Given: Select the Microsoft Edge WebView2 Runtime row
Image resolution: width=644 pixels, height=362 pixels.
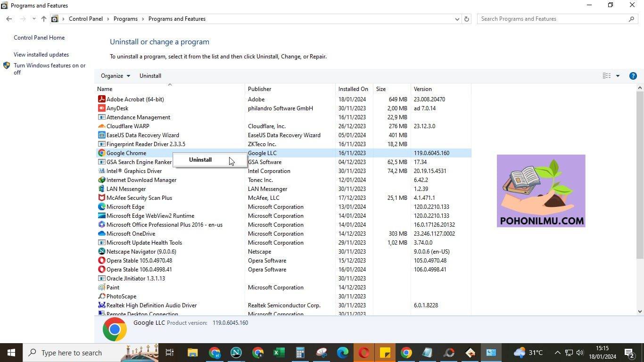Looking at the screenshot, I should [283, 215].
